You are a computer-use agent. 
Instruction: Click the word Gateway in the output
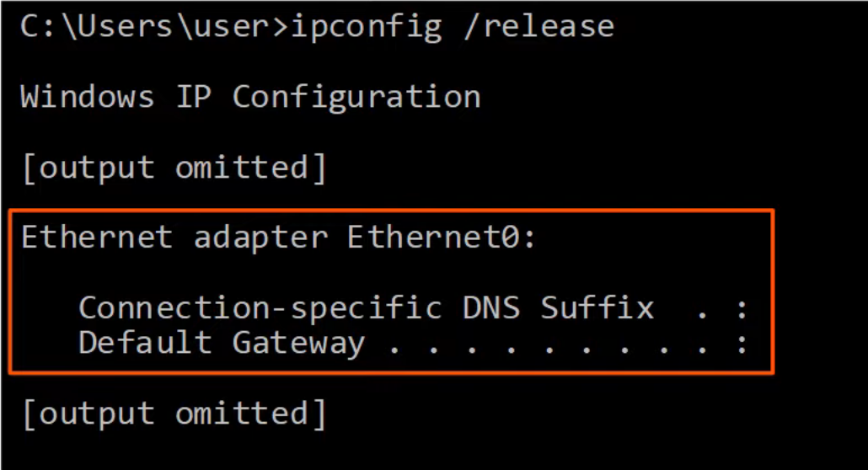tap(298, 343)
